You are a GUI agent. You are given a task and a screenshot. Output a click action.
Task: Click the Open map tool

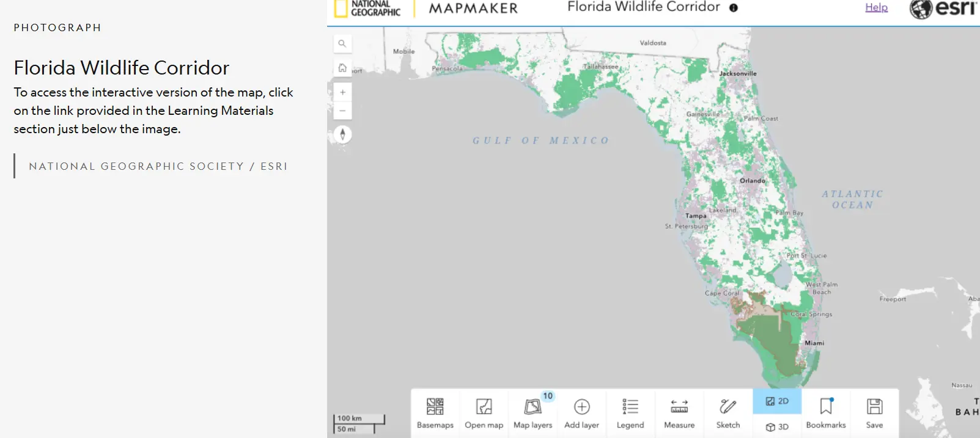484,413
